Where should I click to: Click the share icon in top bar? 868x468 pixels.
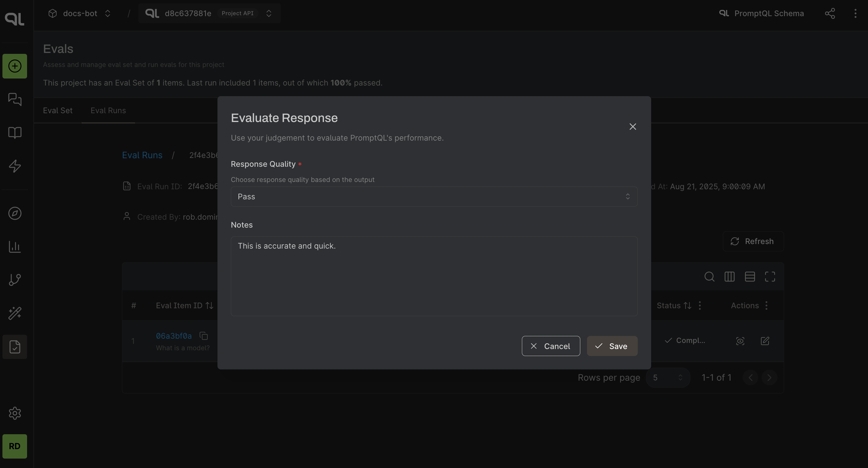click(830, 13)
